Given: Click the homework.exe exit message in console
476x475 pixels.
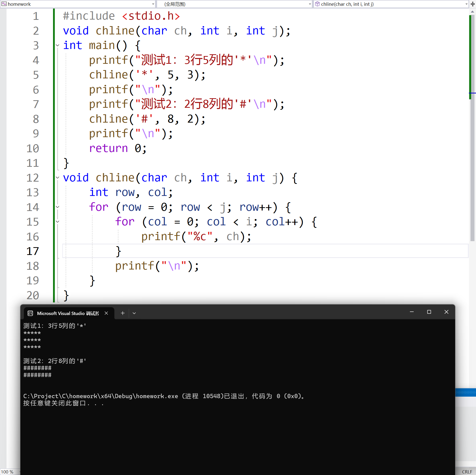Looking at the screenshot, I should tap(164, 396).
